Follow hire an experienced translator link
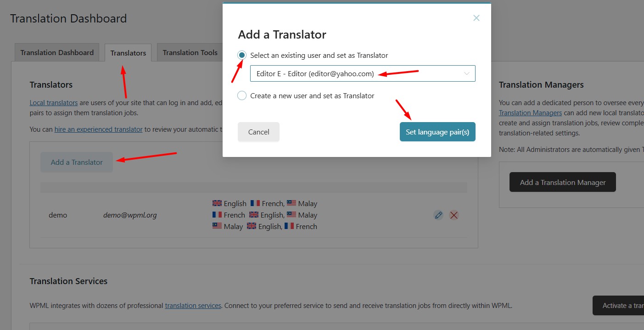644x330 pixels. (x=98, y=129)
